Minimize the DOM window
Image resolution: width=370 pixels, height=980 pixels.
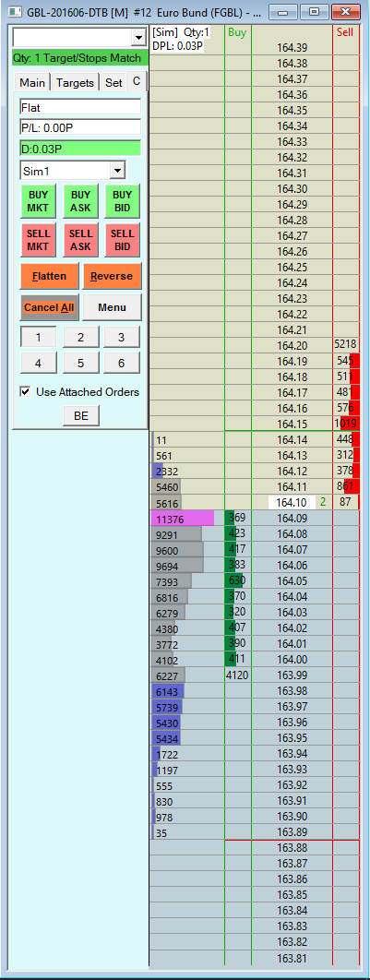point(284,12)
